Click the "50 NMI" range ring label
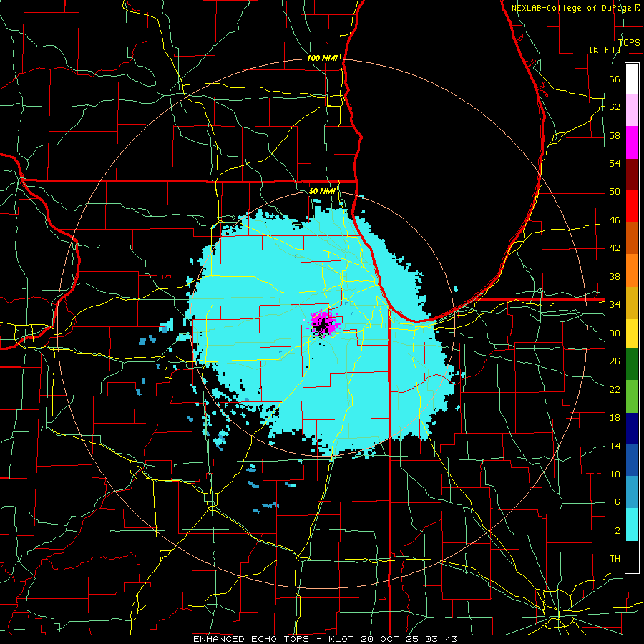Viewport: 644px width, 644px height. click(x=322, y=191)
